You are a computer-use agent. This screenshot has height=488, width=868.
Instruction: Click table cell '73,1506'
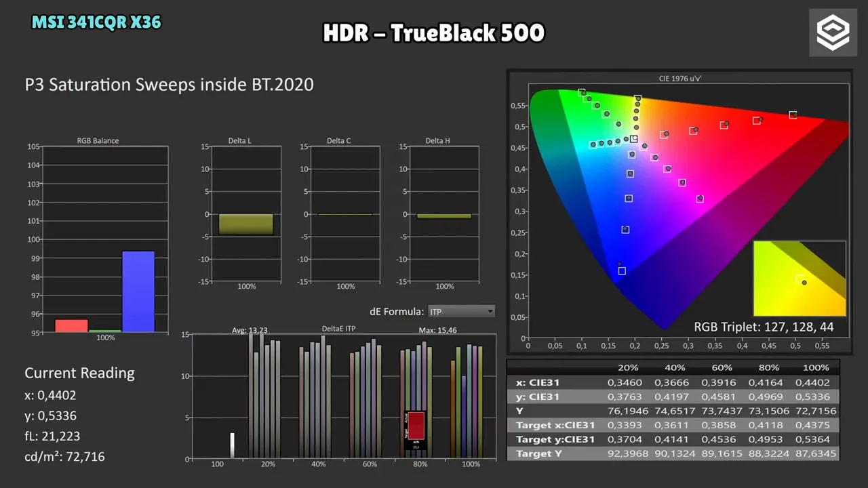tap(769, 411)
